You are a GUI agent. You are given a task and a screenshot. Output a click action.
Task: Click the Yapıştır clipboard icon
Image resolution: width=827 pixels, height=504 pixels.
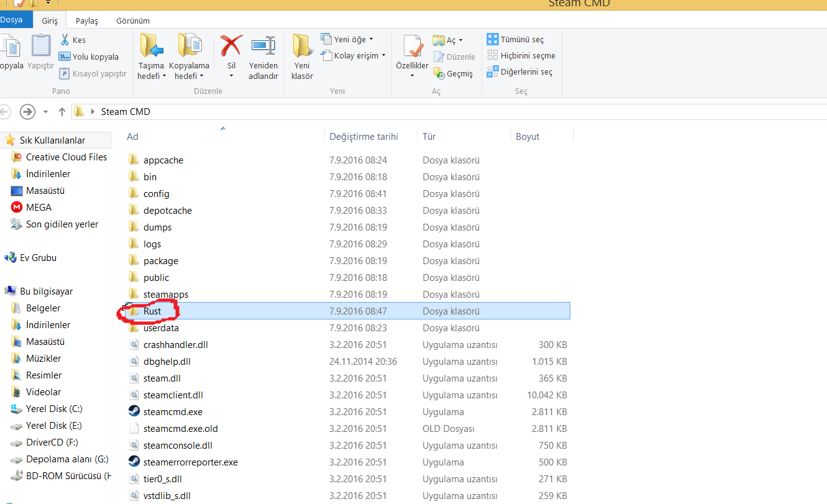(41, 46)
